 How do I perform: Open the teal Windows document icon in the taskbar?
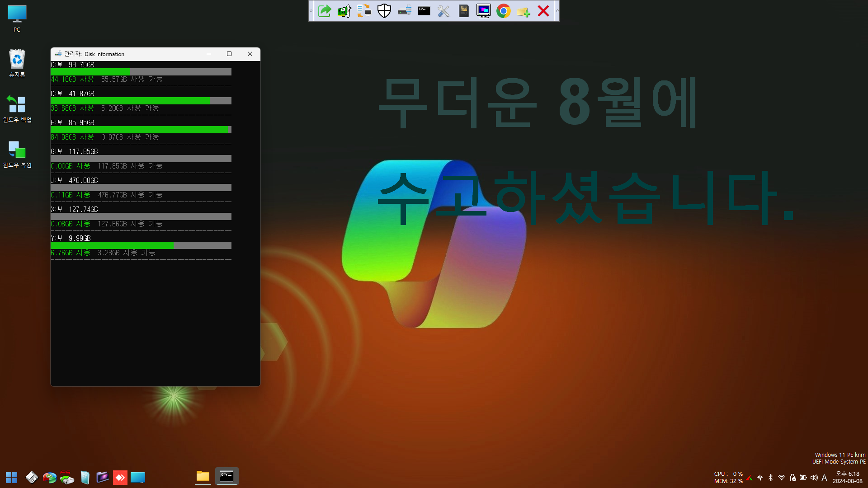[x=85, y=477]
